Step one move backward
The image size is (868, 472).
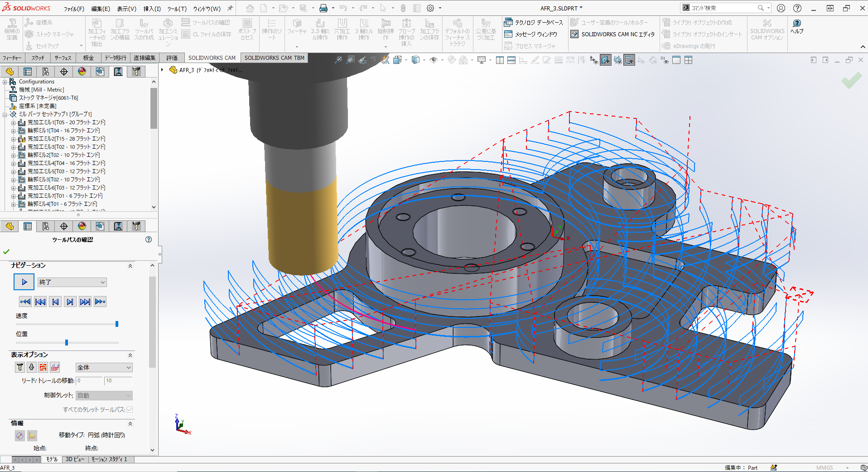pos(55,302)
